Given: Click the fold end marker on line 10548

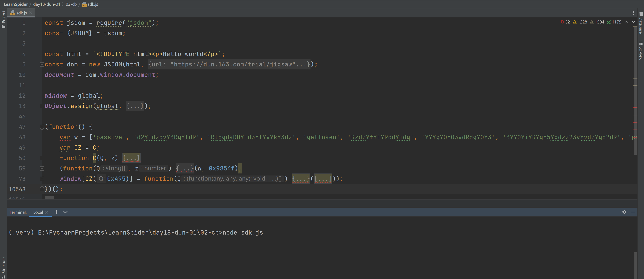Looking at the screenshot, I should click(42, 189).
